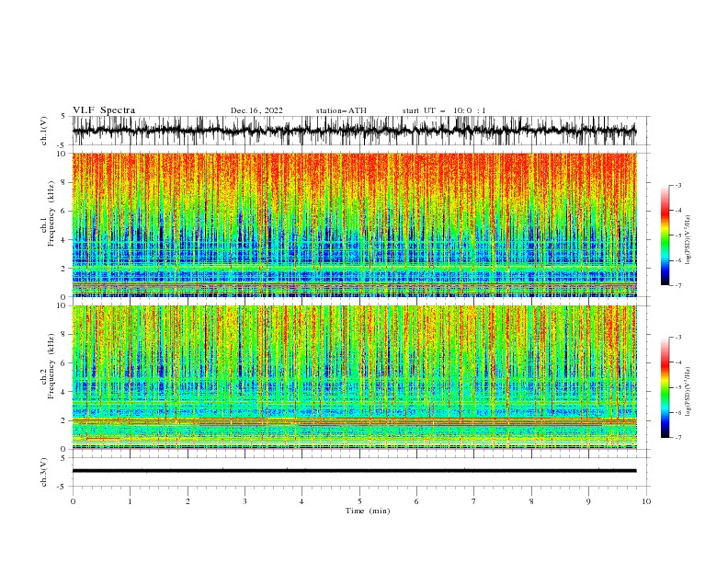Select the date text "Dec. 16, 2022"

click(x=256, y=110)
